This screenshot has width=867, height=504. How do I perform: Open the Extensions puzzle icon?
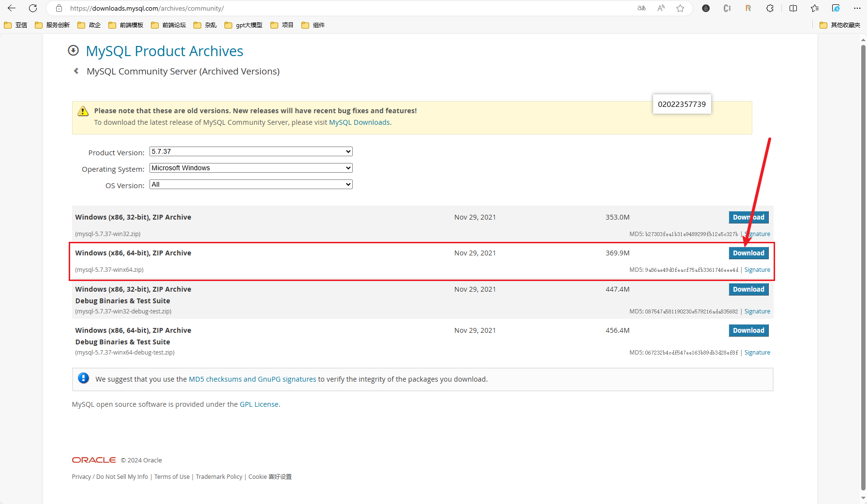pos(770,8)
